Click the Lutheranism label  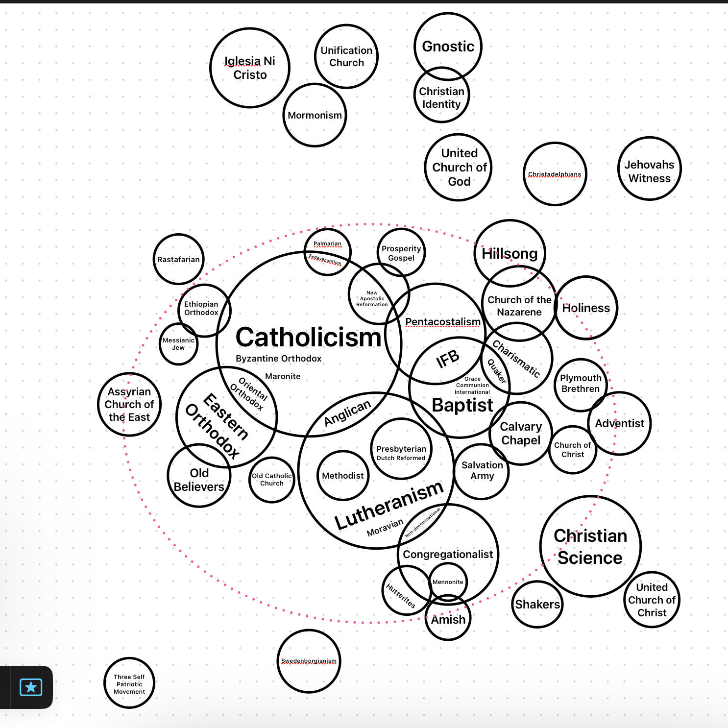pyautogui.click(x=389, y=505)
